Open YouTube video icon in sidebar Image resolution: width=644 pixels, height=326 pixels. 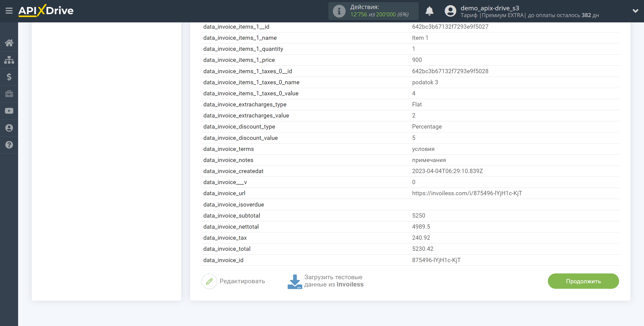(9, 111)
